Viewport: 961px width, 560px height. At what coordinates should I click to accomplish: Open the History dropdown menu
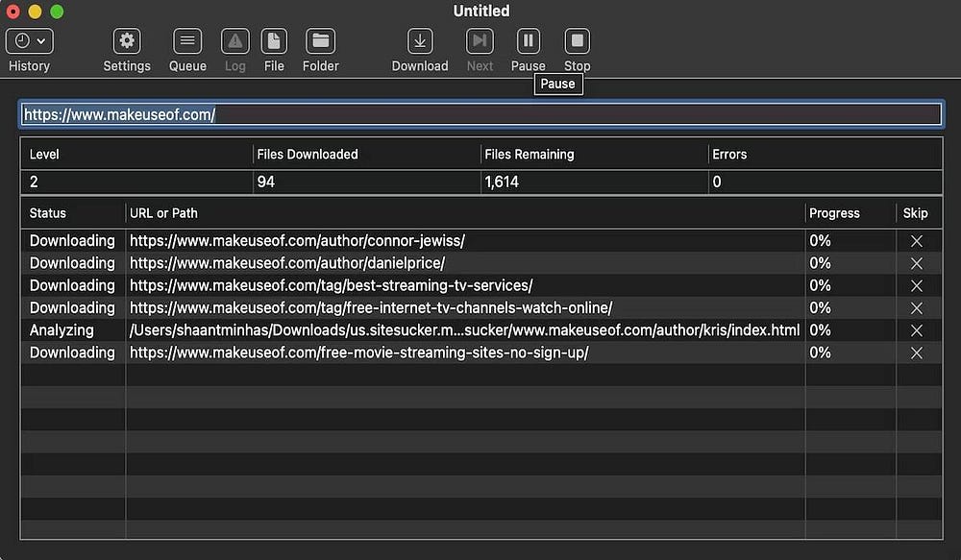30,41
